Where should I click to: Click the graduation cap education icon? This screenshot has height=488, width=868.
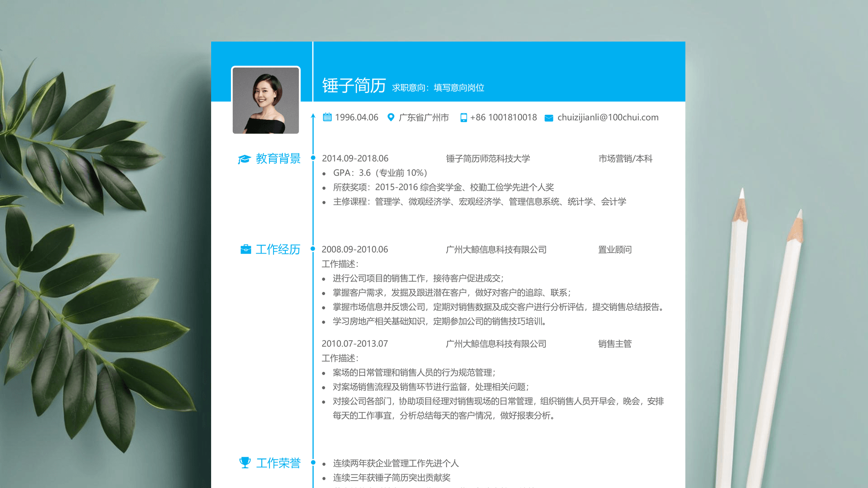pos(244,159)
